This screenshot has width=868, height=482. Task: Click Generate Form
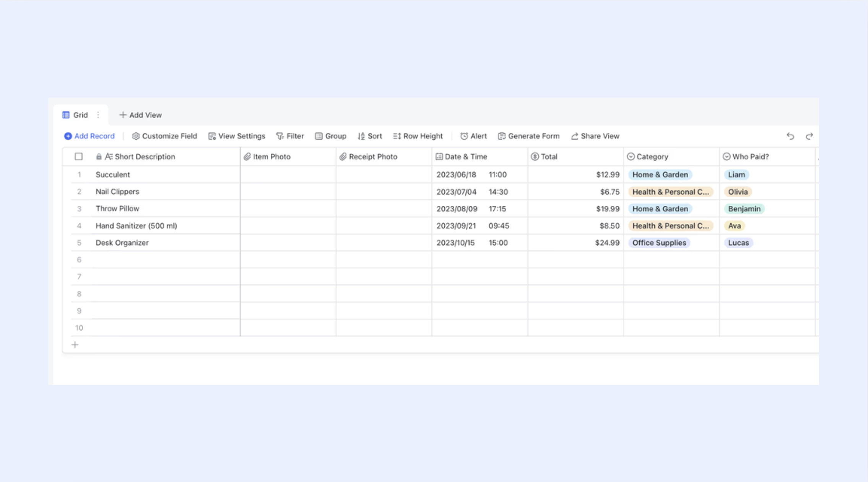pos(529,136)
